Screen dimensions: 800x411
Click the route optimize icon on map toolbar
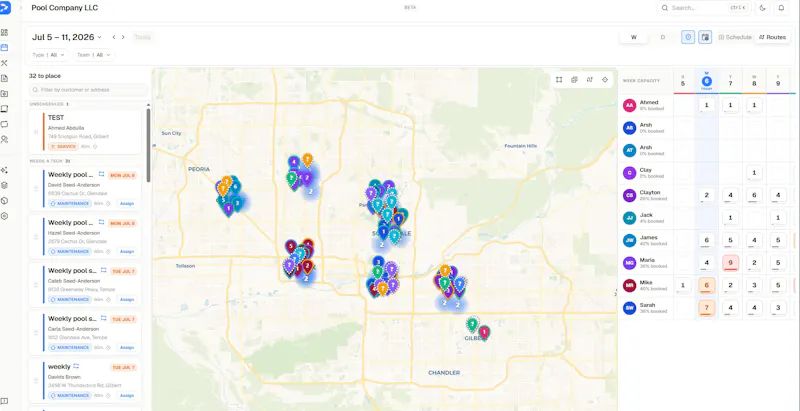590,80
